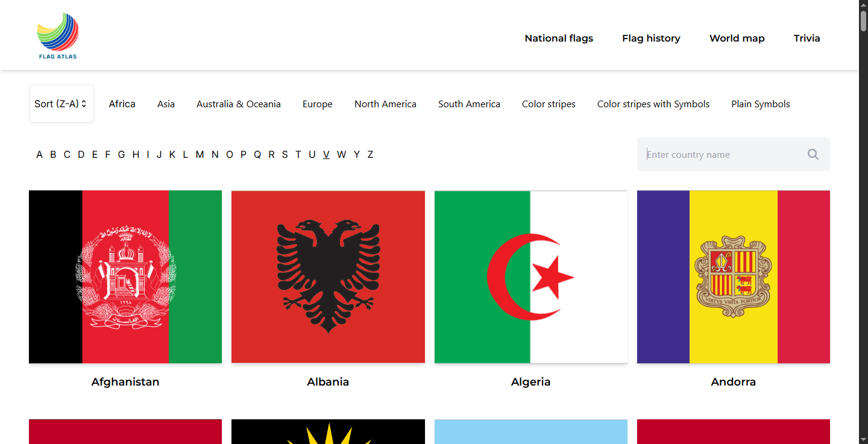The image size is (868, 444).
Task: Jump to underlined letter V countries
Action: 326,154
